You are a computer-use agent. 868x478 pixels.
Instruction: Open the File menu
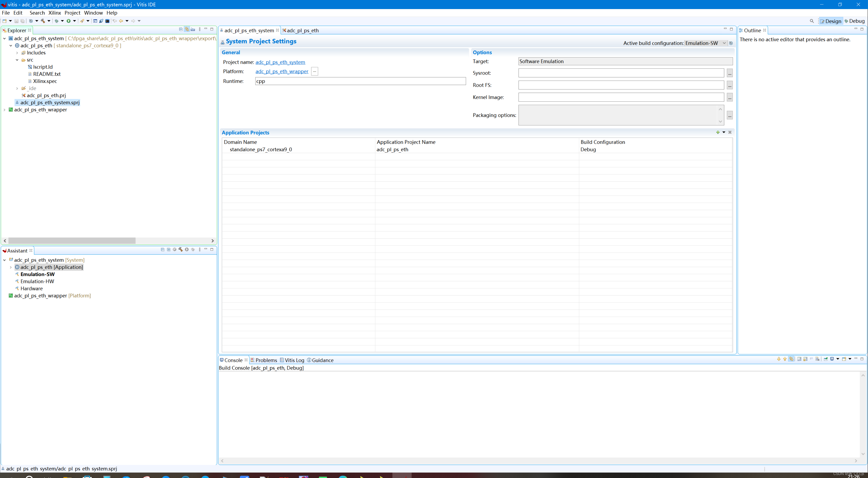click(6, 13)
